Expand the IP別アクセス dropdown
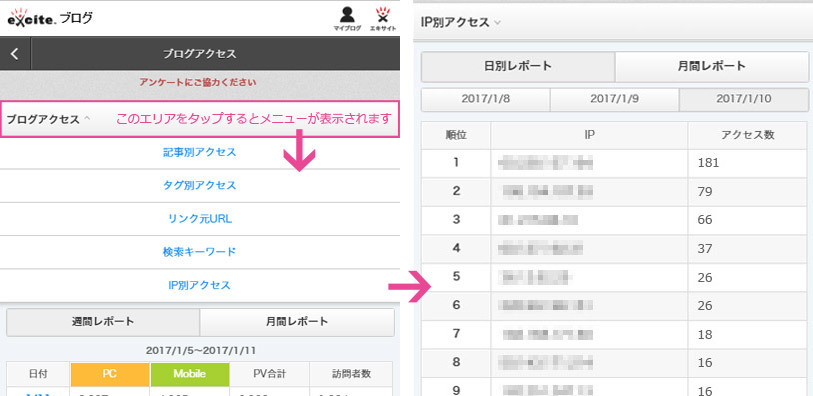813x396 pixels. point(460,22)
